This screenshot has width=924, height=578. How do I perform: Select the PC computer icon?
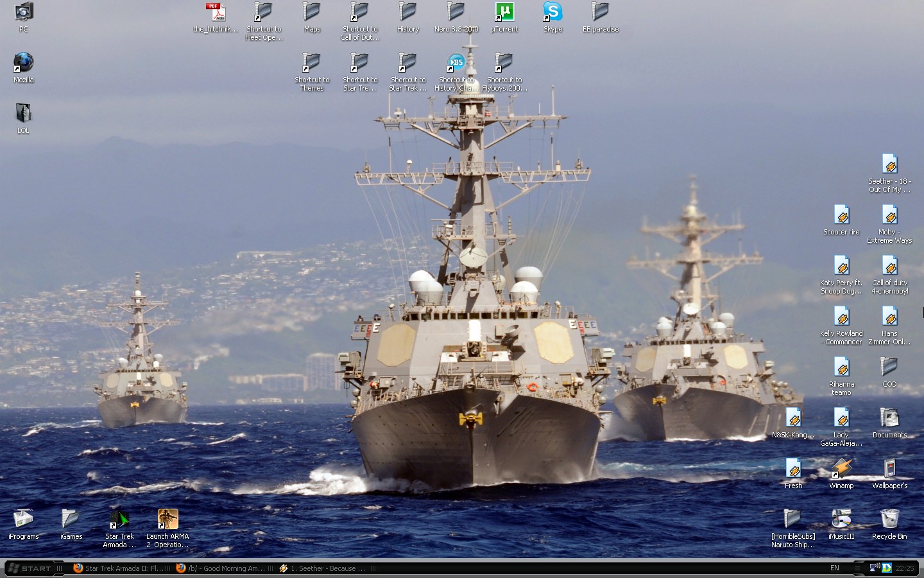click(23, 12)
